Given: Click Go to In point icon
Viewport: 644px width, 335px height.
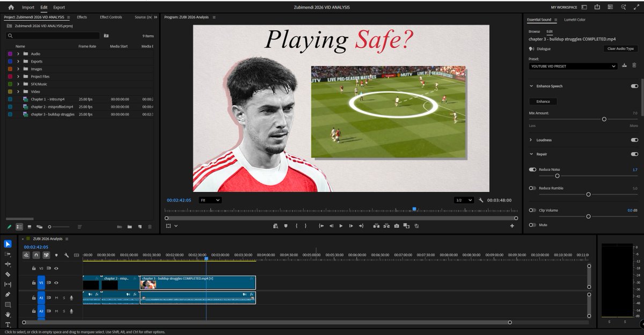Looking at the screenshot, I should point(321,226).
